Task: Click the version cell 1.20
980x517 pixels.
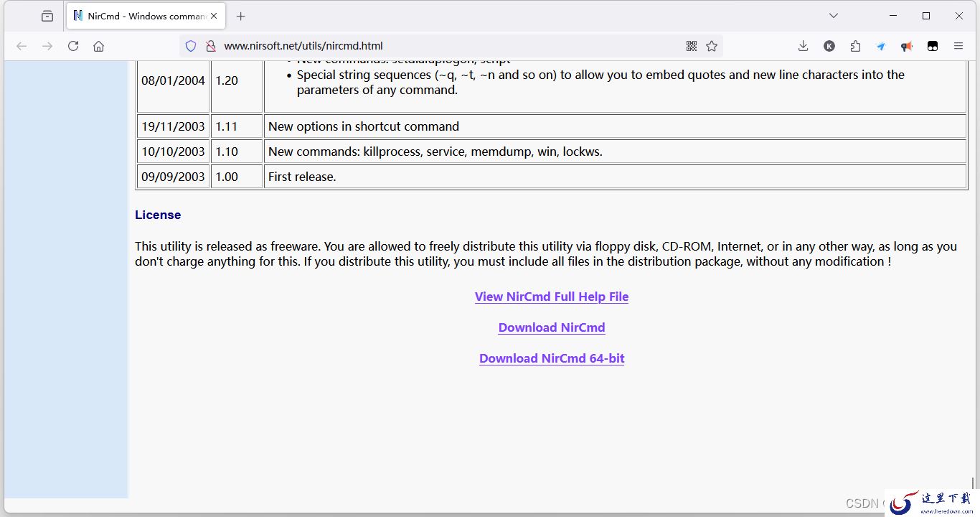Action: click(237, 80)
